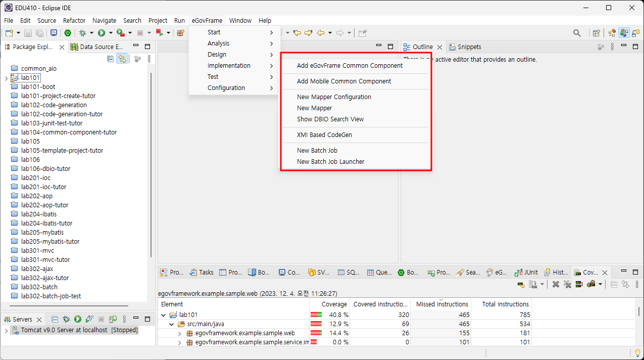Click the Search magnifier toolbar icon
Image resolution: width=644 pixels, height=360 pixels.
[577, 33]
